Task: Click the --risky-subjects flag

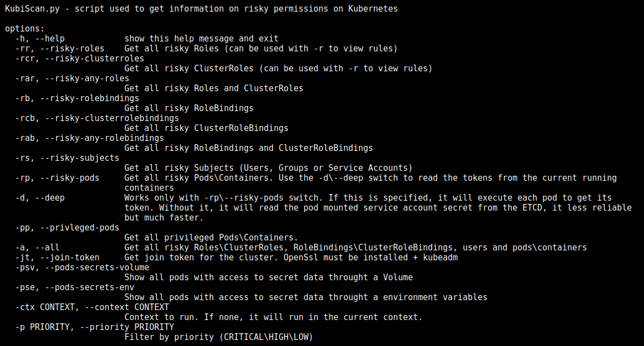Action: point(82,158)
